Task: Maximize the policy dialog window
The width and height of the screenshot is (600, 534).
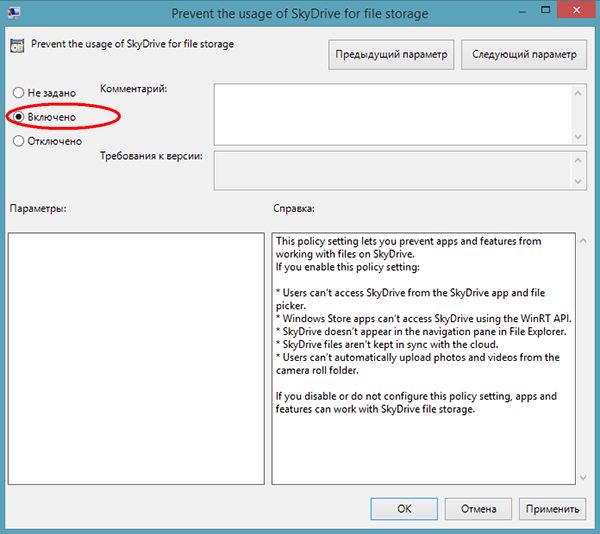Action: pyautogui.click(x=546, y=10)
